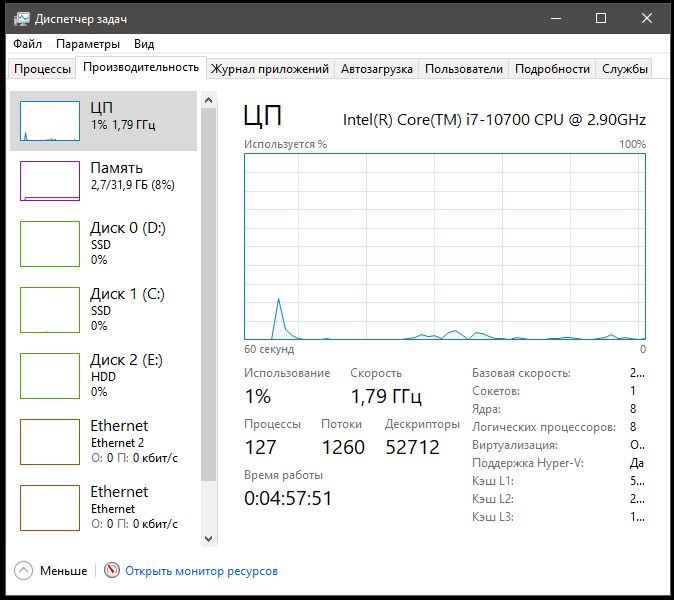The image size is (674, 600).
Task: Click Открыть монитор ресурсов link
Action: [x=201, y=571]
